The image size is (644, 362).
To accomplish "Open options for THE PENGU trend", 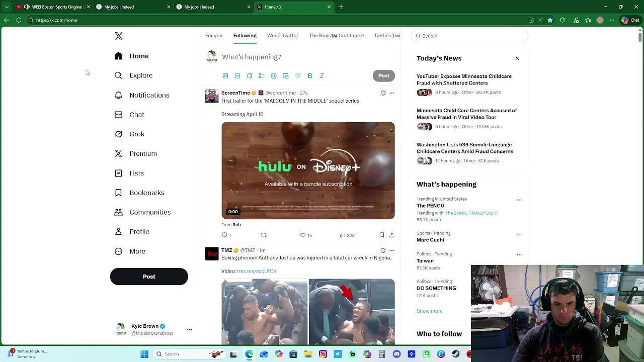I will 519,200.
